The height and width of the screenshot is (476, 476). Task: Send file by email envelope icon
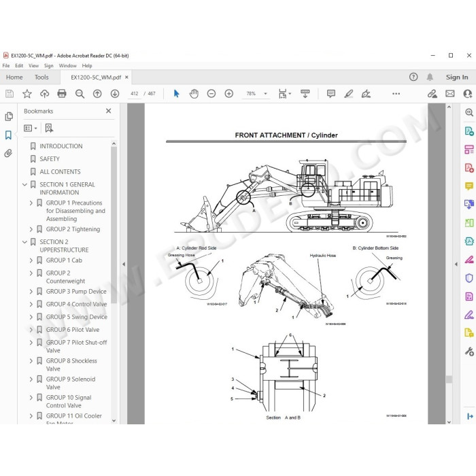[450, 94]
